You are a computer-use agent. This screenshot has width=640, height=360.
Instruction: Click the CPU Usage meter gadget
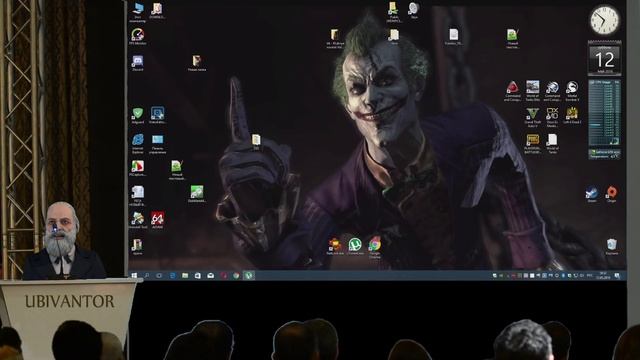(x=604, y=113)
